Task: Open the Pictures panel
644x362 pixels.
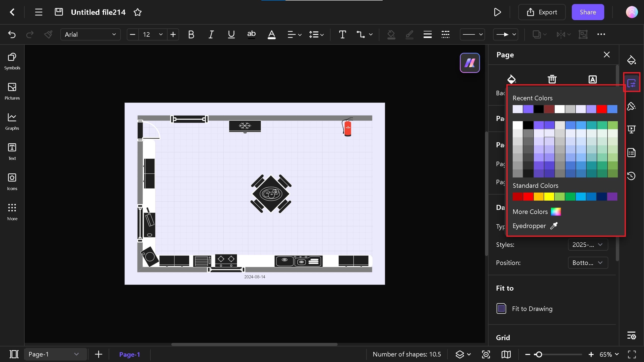Action: pyautogui.click(x=12, y=92)
